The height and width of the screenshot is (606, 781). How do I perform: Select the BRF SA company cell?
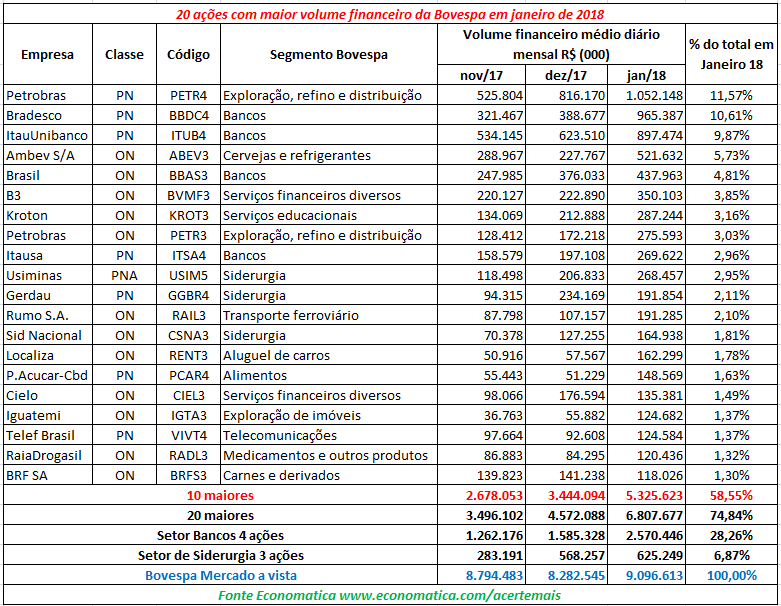tap(48, 476)
